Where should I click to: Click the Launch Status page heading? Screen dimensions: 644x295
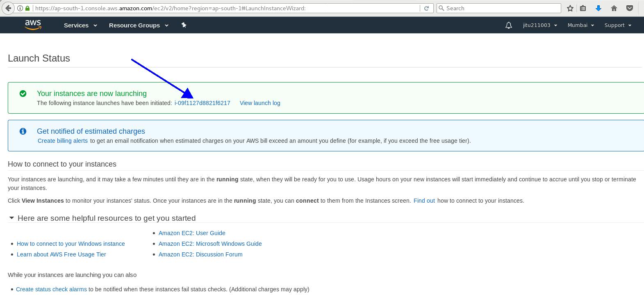coord(39,58)
